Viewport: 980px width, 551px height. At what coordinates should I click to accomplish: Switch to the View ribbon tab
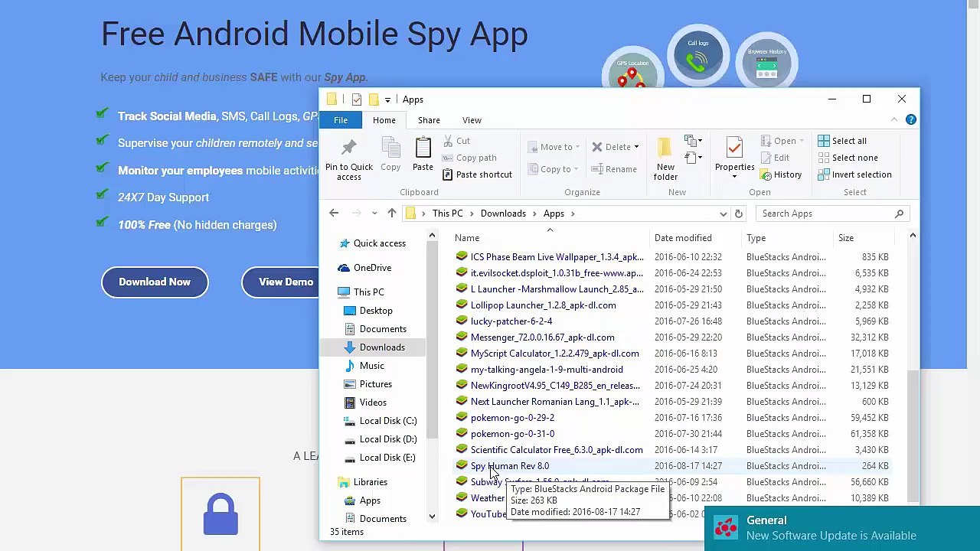tap(472, 120)
